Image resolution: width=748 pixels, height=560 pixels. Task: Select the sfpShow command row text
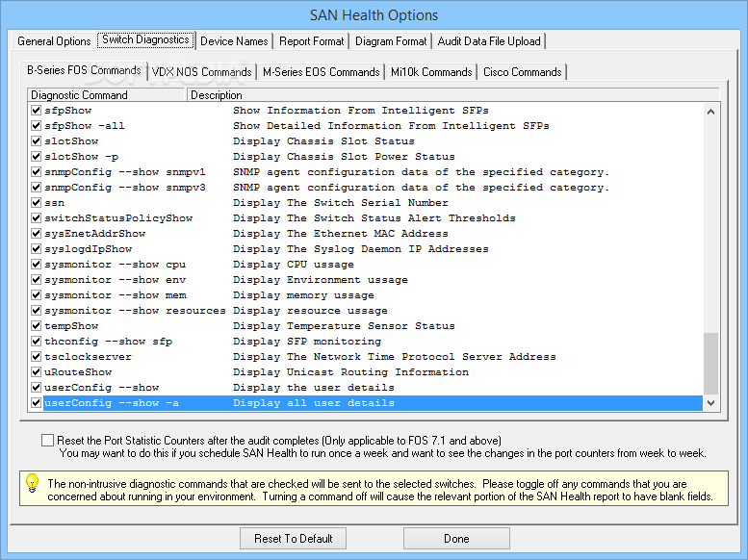pos(67,111)
